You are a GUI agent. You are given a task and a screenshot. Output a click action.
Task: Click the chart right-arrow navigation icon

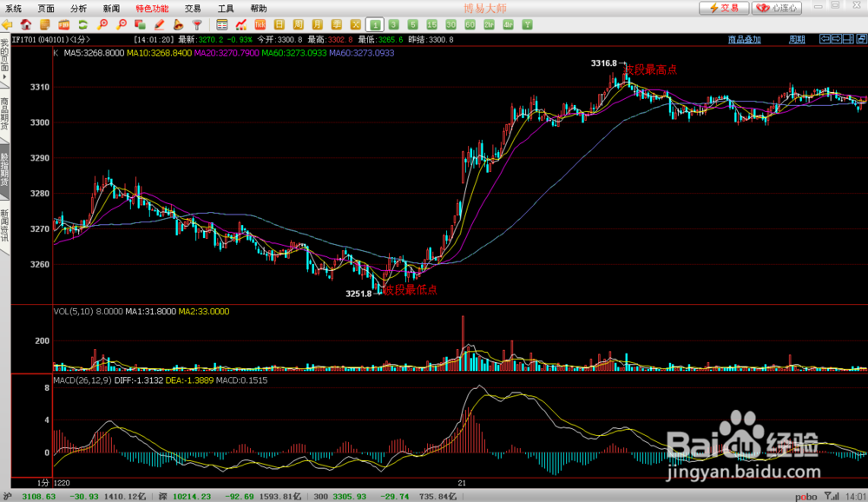pos(837,39)
